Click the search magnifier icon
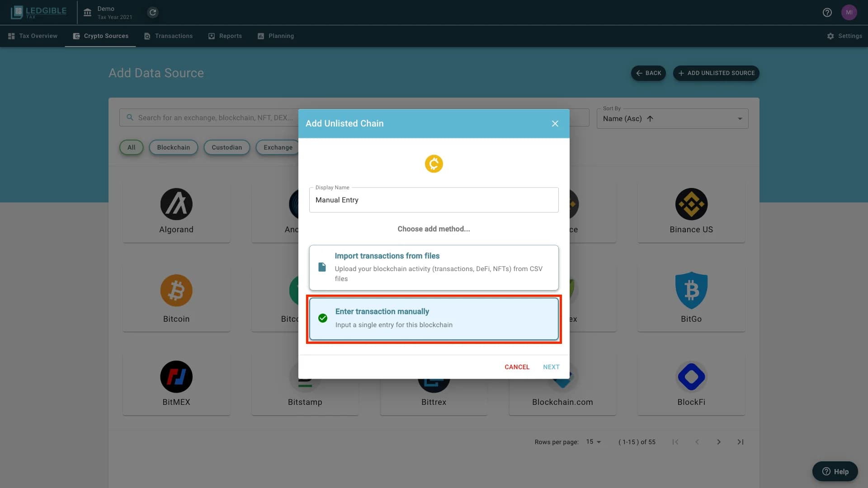Viewport: 868px width, 488px height. [x=130, y=117]
